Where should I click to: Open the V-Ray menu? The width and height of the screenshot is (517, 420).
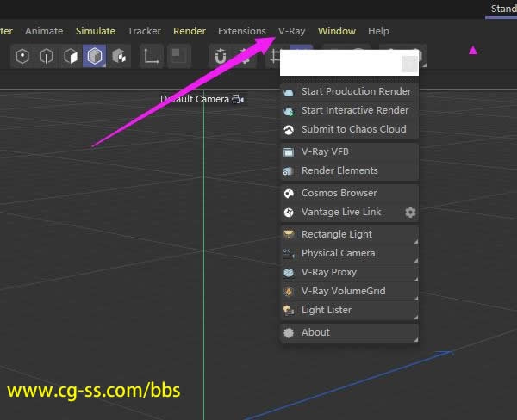tap(291, 31)
